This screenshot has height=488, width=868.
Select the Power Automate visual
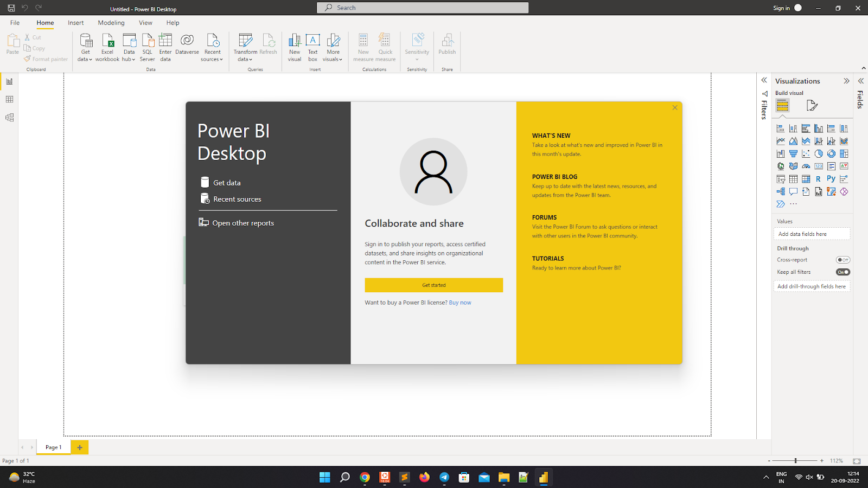point(781,204)
